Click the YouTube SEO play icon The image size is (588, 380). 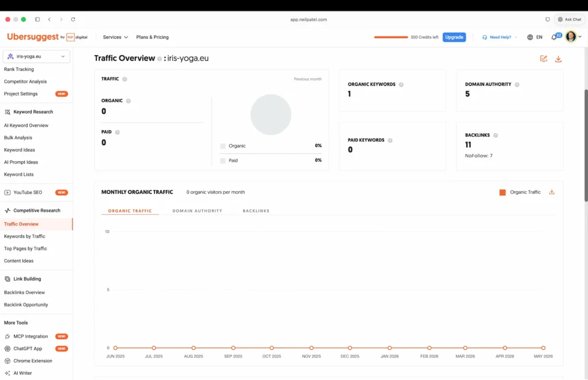[7, 193]
